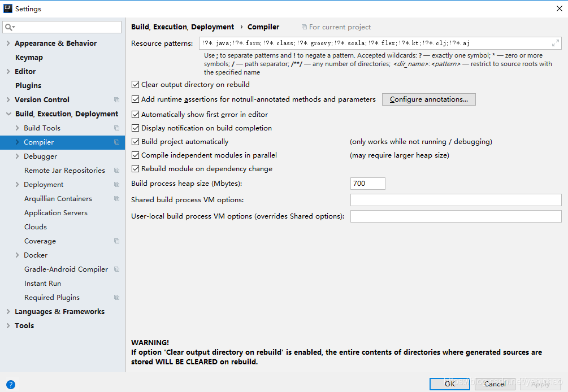Screen dimensions: 568x392
Task: Expand the Version Control arrow
Action: 8,99
